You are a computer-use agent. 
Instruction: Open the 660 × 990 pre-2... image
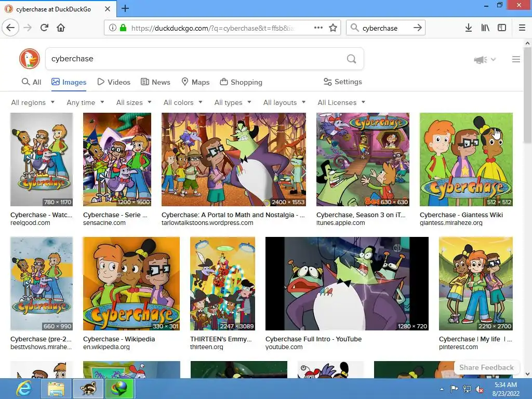42,284
